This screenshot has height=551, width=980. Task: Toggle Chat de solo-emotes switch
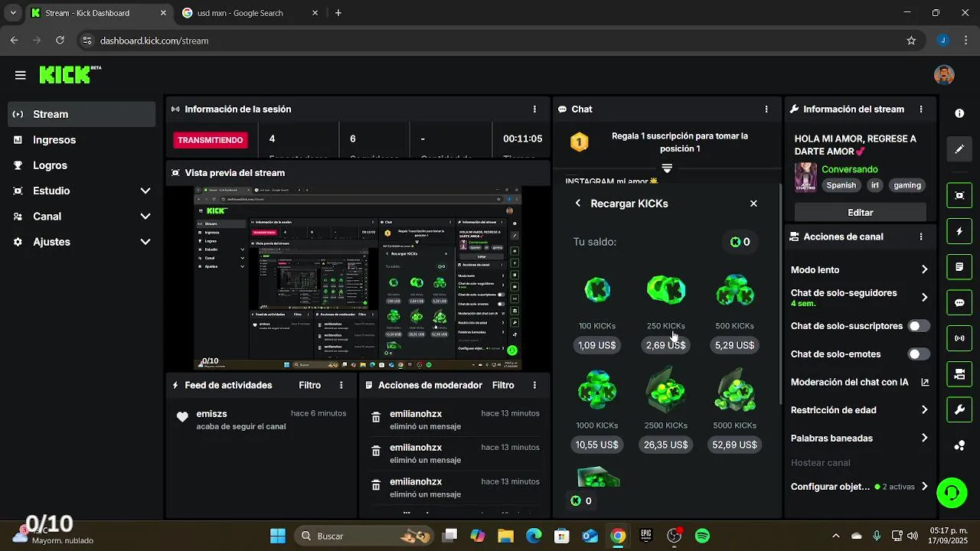(919, 354)
